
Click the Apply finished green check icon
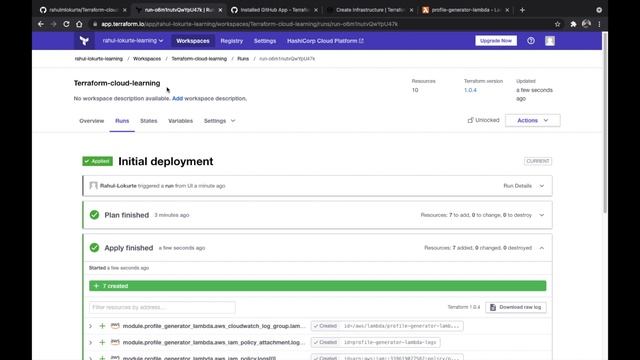[94, 248]
